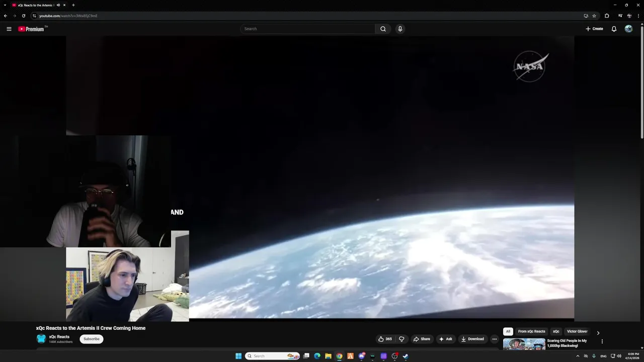Open File Explorer from taskbar

coord(328,356)
